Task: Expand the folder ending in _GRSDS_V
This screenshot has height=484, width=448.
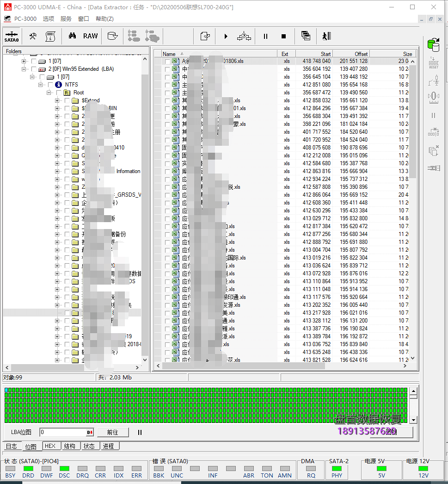Action: click(57, 195)
